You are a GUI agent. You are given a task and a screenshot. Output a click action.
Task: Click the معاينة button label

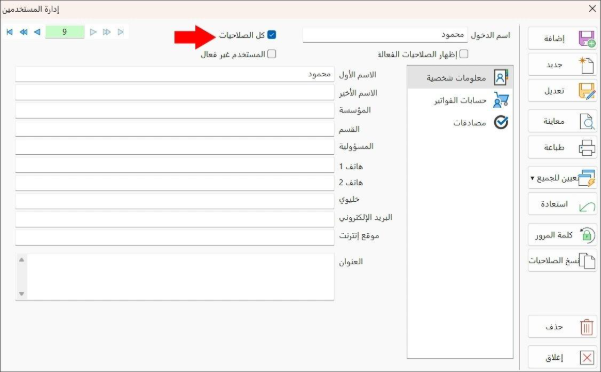point(554,121)
